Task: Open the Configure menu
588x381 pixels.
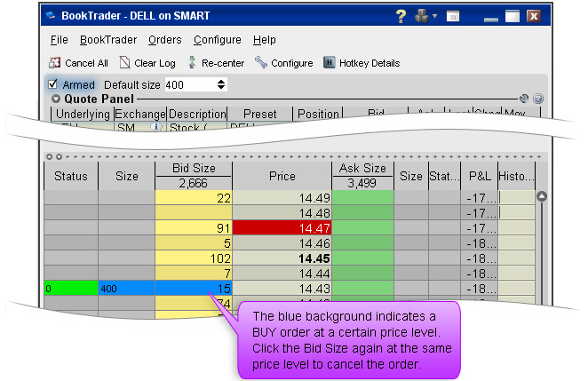Action: pos(218,40)
